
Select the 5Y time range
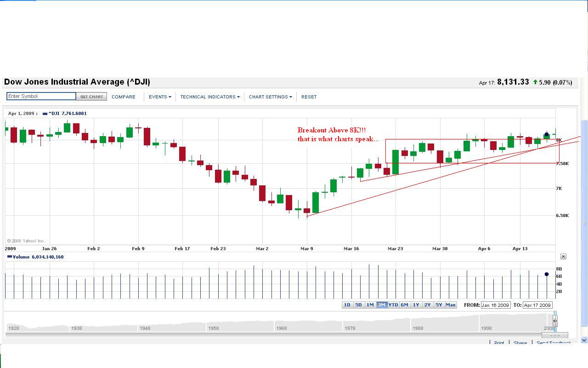click(439, 305)
